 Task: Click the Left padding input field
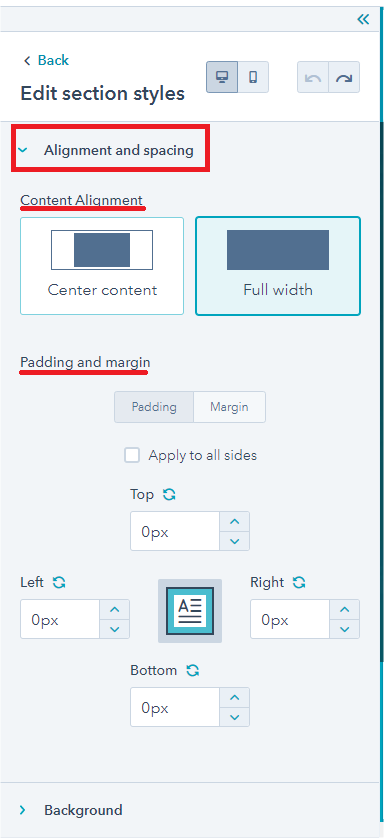tap(60, 619)
